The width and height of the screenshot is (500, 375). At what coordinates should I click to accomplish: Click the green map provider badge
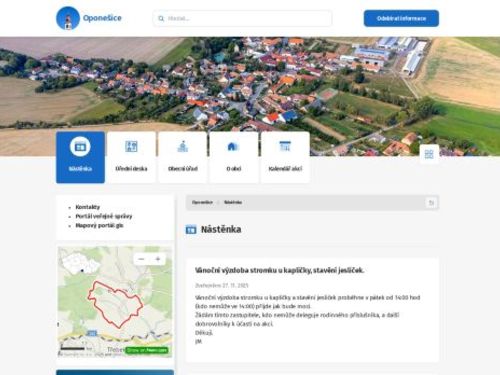(x=147, y=350)
